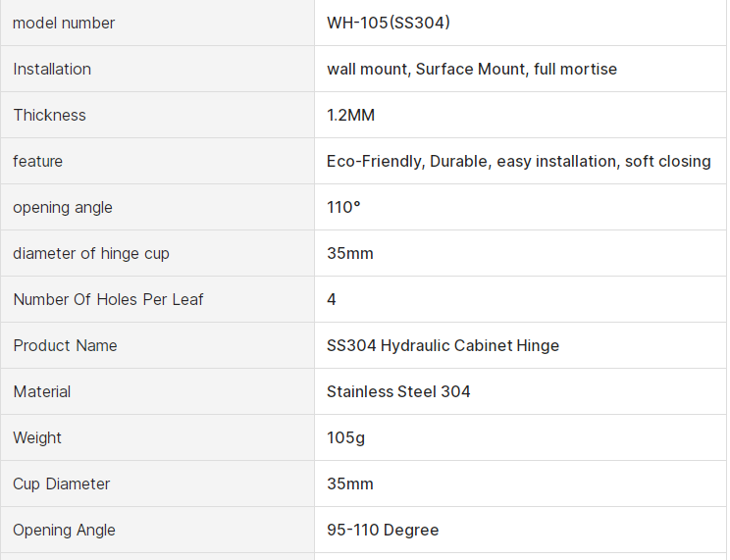
Task: Select the WH-105(SS304) model value
Action: point(389,23)
